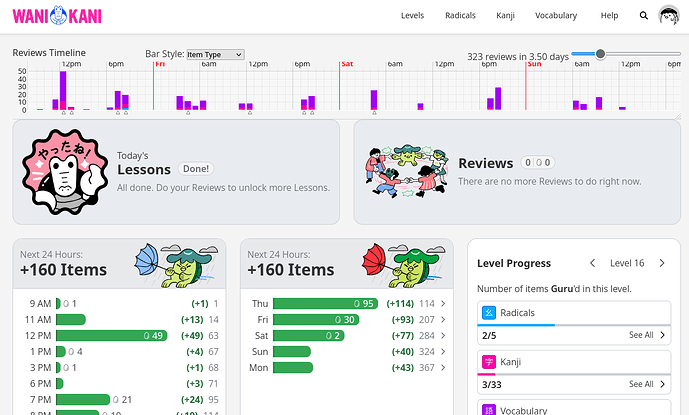Click the blue umbrella turtle illustration
The width and height of the screenshot is (689, 415).
click(x=176, y=265)
